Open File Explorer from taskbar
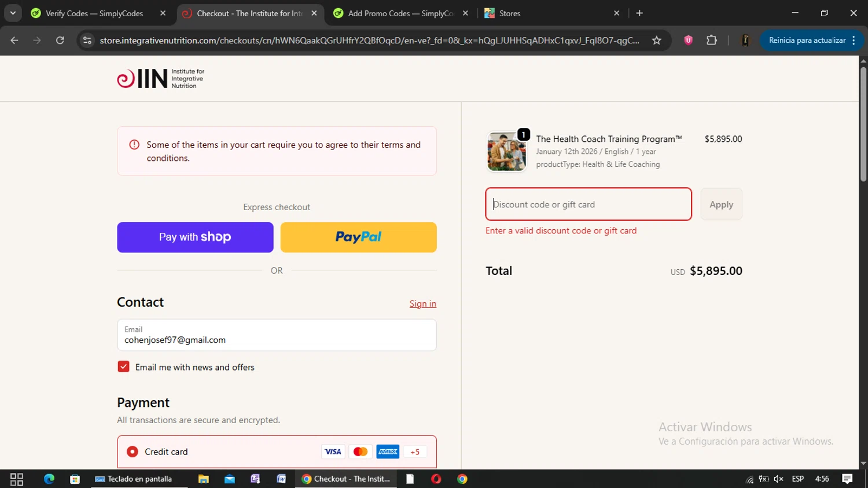The height and width of the screenshot is (488, 868). pos(204,479)
